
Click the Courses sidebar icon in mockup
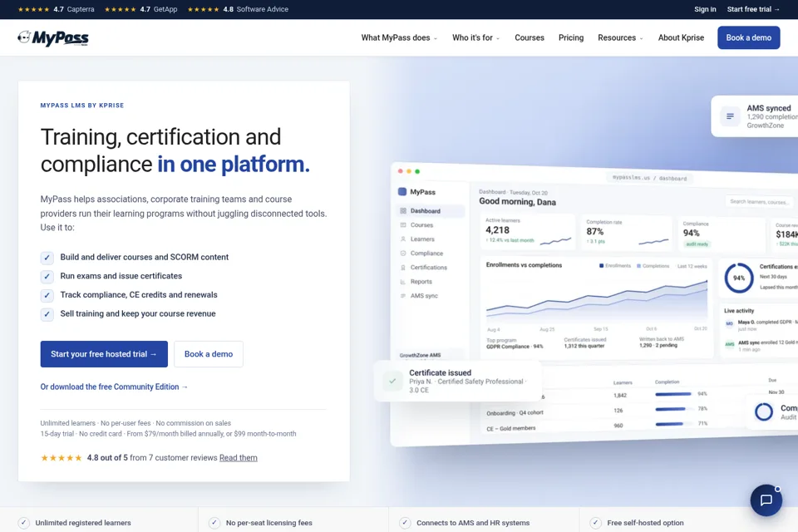[x=403, y=225]
